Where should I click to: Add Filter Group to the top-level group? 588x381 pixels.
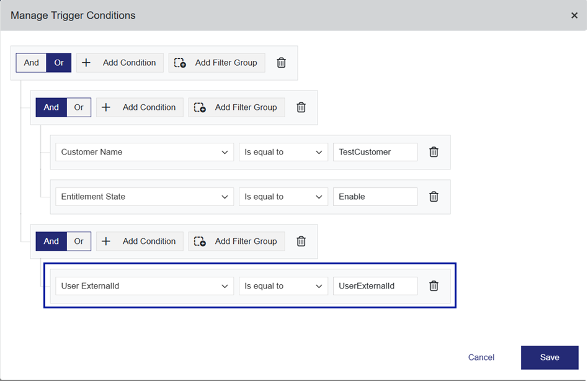(217, 63)
